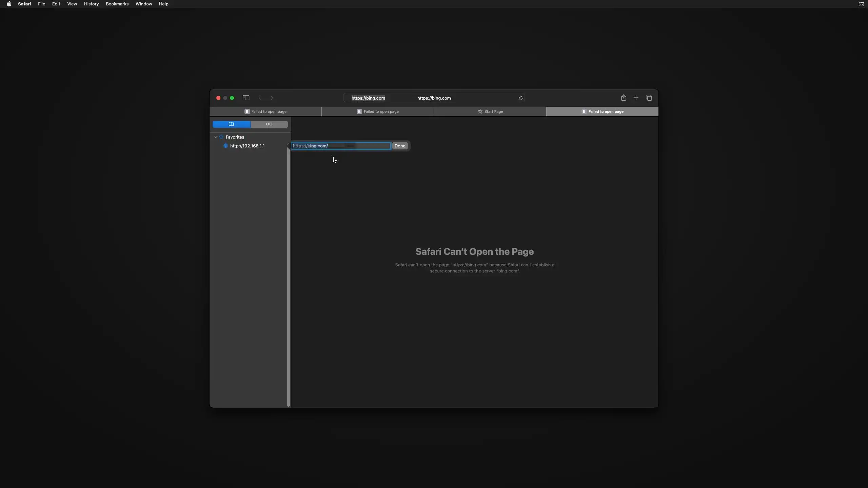Open the tab overview icon

(x=649, y=98)
